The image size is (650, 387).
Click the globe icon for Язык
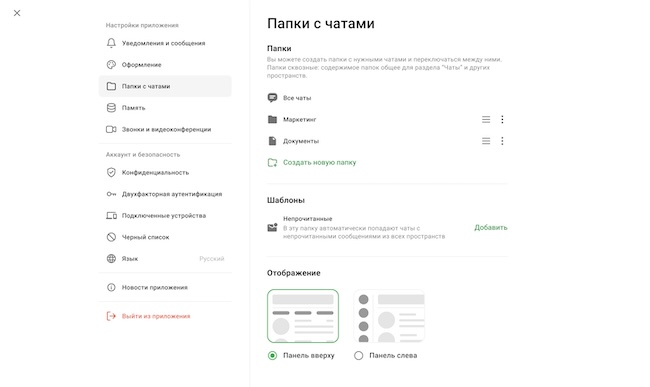[111, 259]
